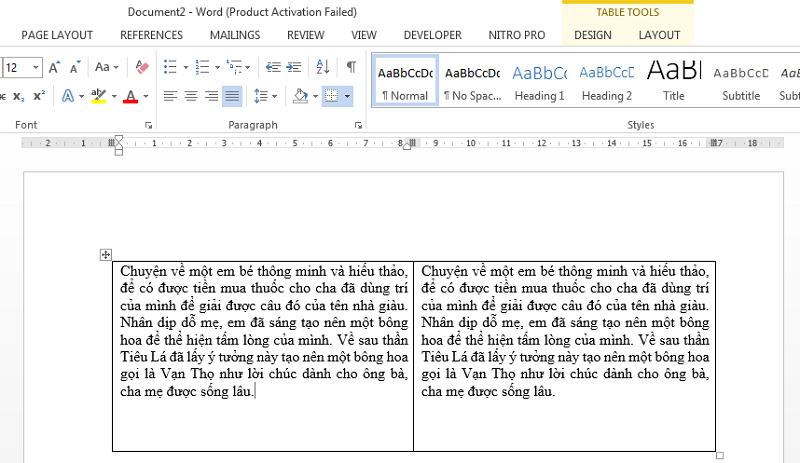The width and height of the screenshot is (800, 463).
Task: Align text right
Action: point(211,96)
